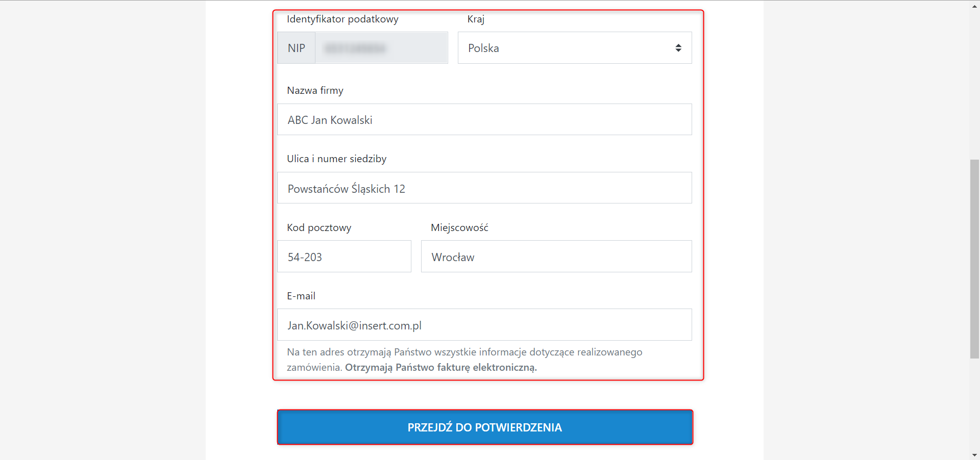Click the Ulica i numer siedziby label
This screenshot has width=980, height=460.
pyautogui.click(x=336, y=159)
